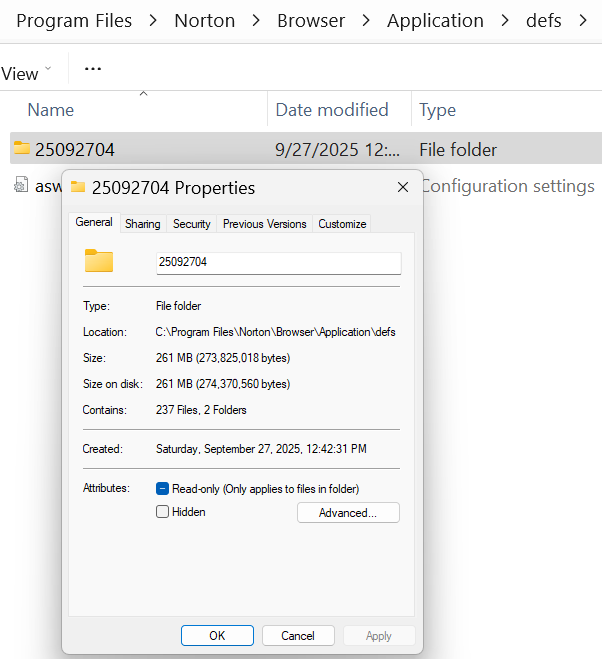Viewport: 602px width, 659px height.
Task: Expand breadcrumb chevron after defs
Action: click(x=582, y=20)
